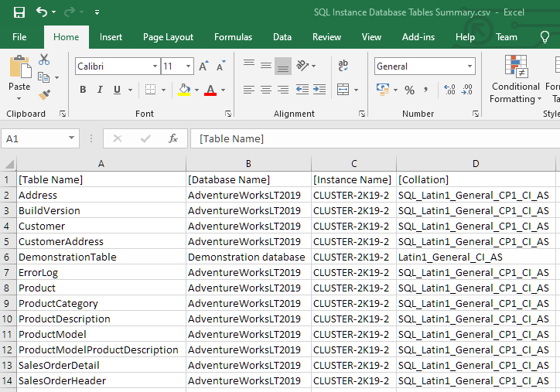The image size is (560, 392).
Task: Open the Font Color dropdown arrow
Action: pos(224,90)
